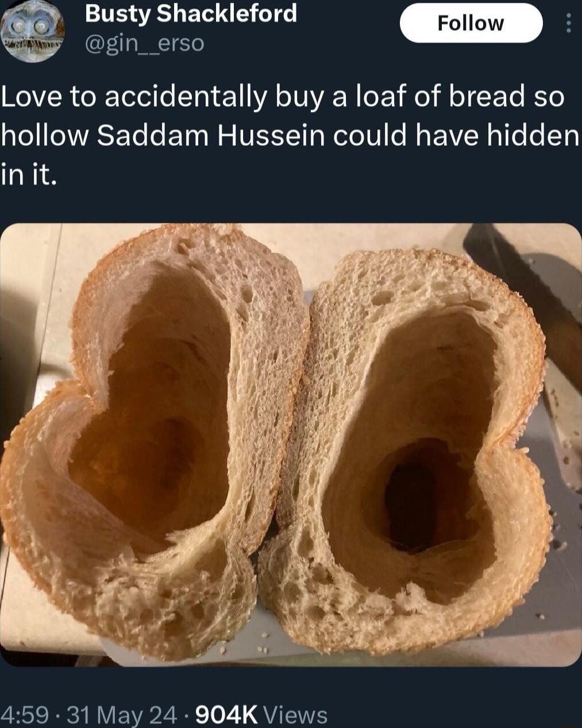Follow the @gin__erso account
This screenshot has width=582, height=728.
coord(471,23)
